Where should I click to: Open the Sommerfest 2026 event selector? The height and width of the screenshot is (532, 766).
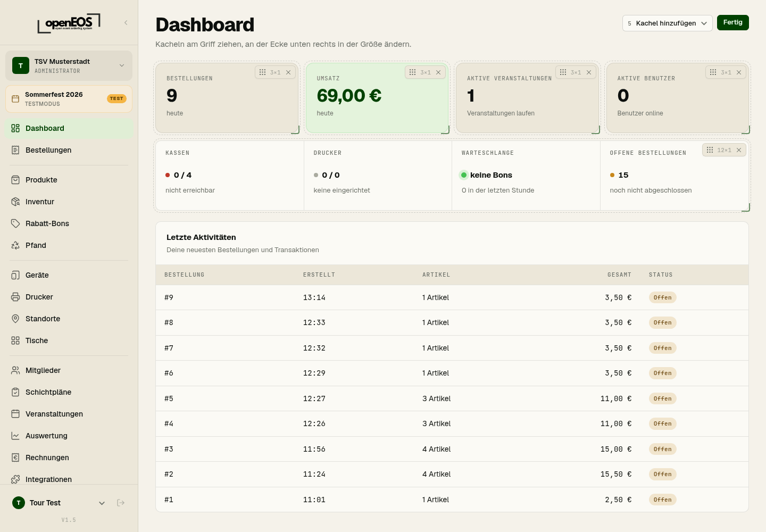pyautogui.click(x=69, y=99)
